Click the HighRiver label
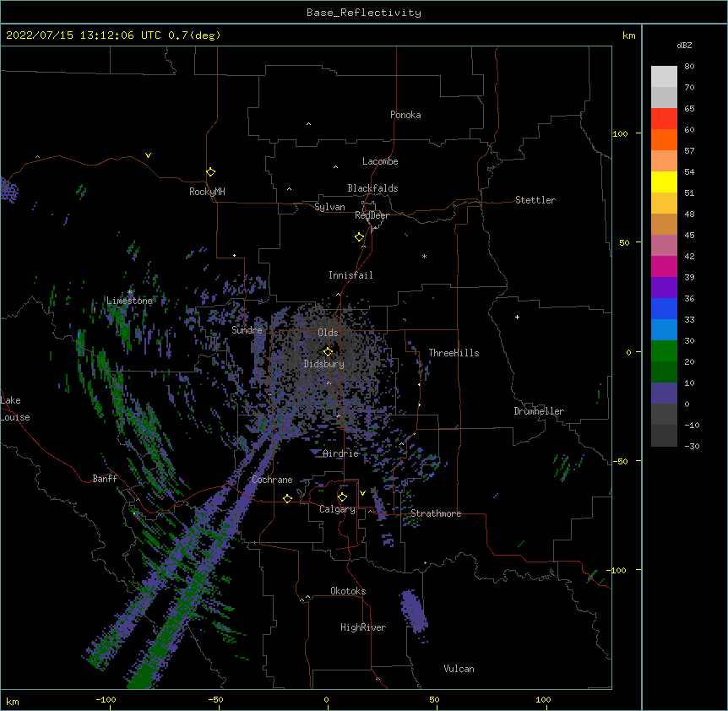This screenshot has height=711, width=728. point(363,627)
